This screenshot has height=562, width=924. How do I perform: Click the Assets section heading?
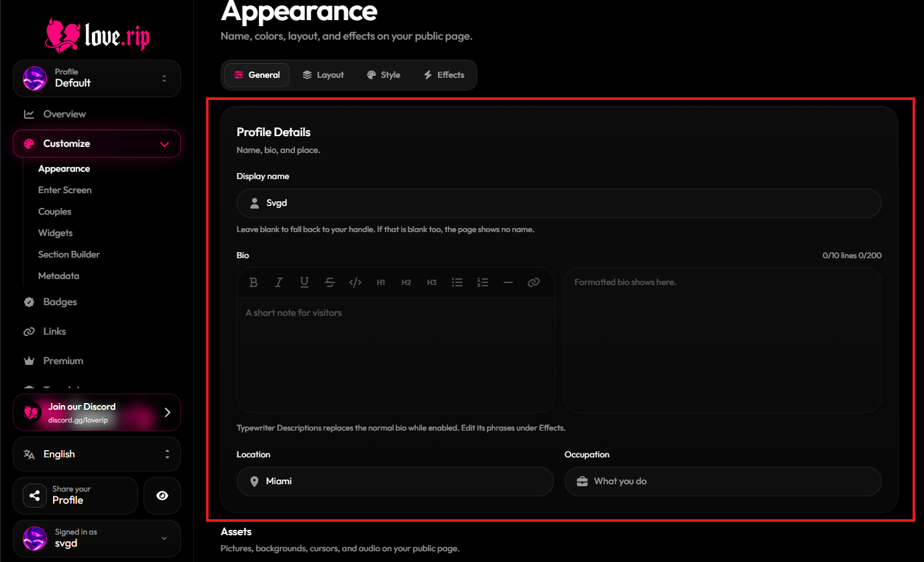click(x=236, y=532)
